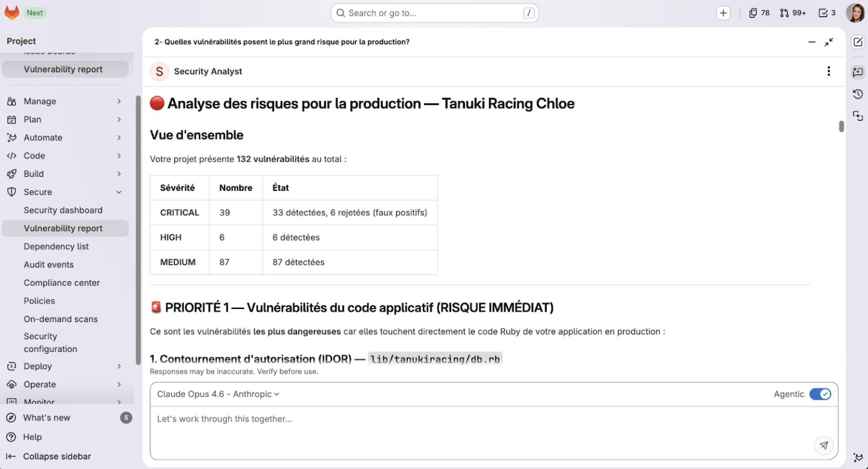
Task: Click the HIGH severity cell
Action: point(179,237)
